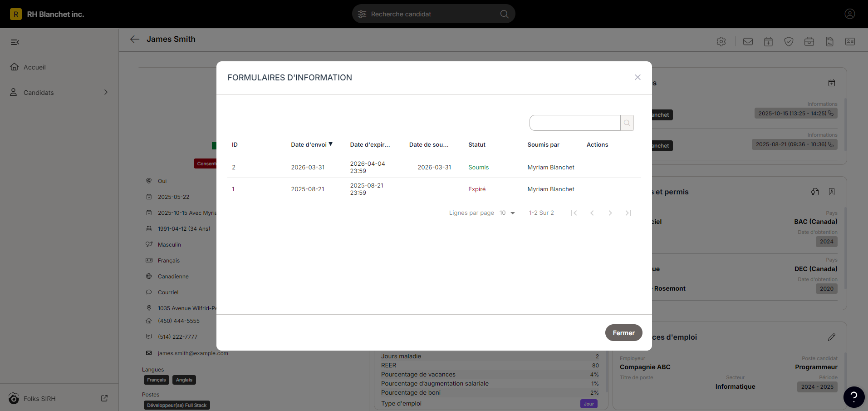Click the Candidats person icon

pos(14,92)
